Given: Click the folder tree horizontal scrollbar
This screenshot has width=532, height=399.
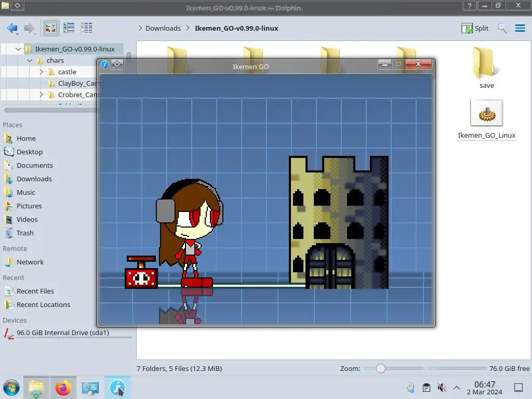Looking at the screenshot, I should [x=51, y=110].
